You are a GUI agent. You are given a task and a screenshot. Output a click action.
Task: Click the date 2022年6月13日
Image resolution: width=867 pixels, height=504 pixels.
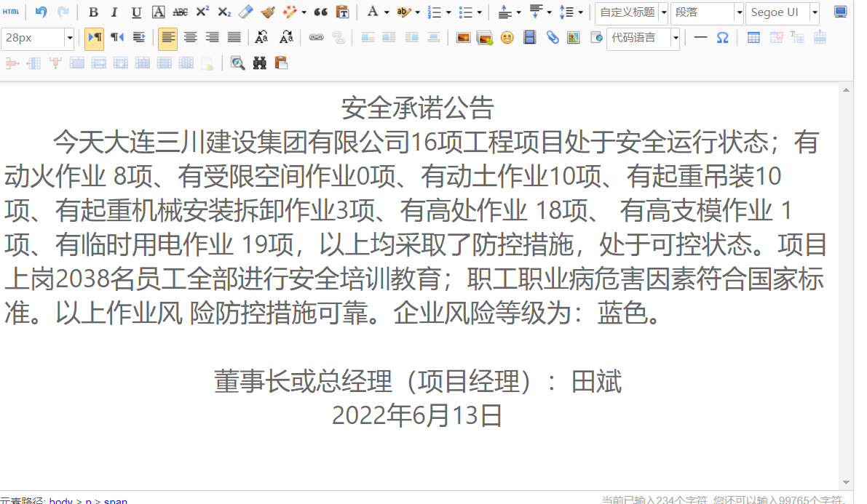pyautogui.click(x=417, y=415)
